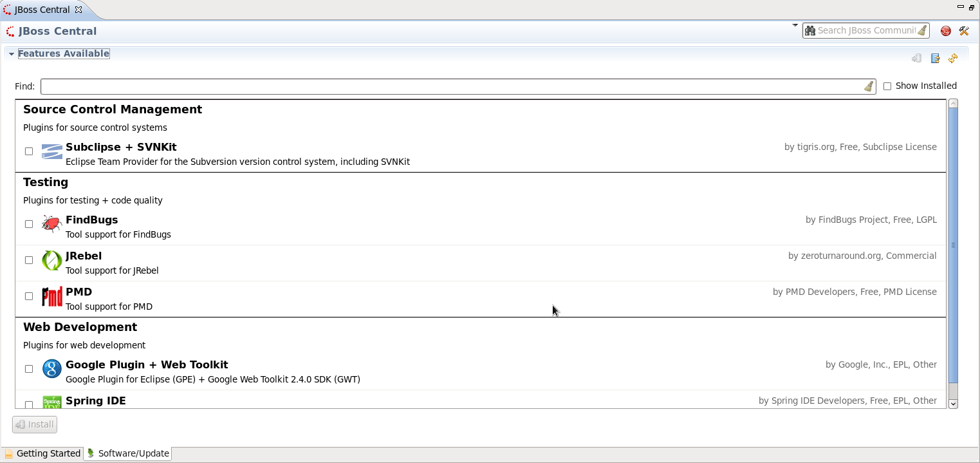Click the green JRebel logo icon
This screenshot has width=980, height=463.
[x=52, y=260]
